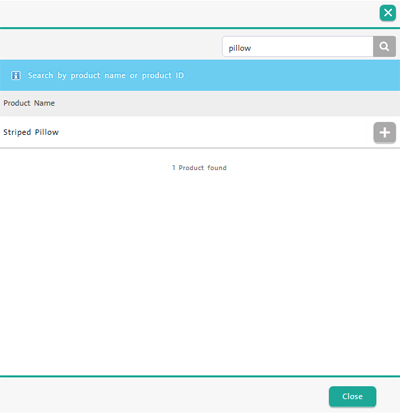
Task: Click the light blue information banner
Action: 200,75
